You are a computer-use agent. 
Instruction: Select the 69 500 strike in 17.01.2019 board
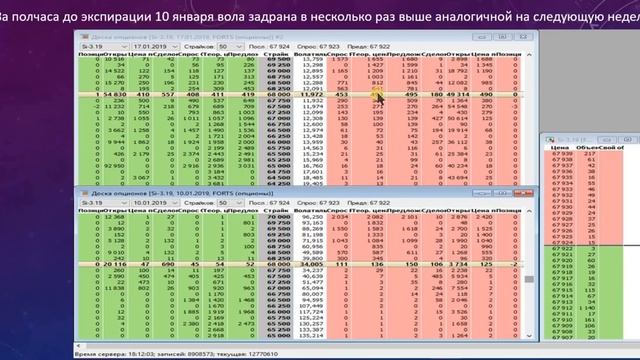(x=279, y=59)
